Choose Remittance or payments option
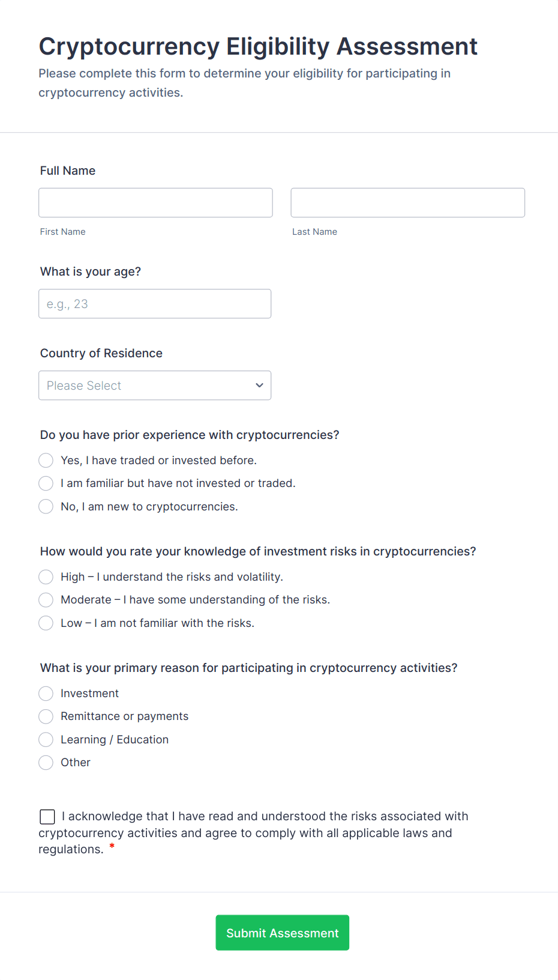Viewport: 558px width, 980px height. tap(46, 716)
